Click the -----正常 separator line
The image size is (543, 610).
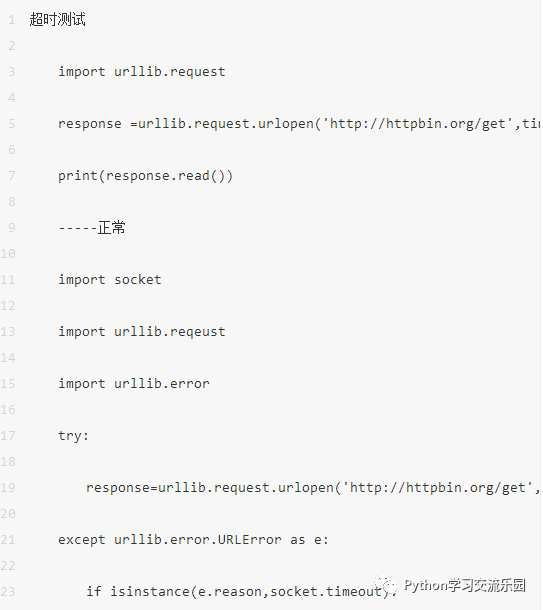[x=92, y=228]
